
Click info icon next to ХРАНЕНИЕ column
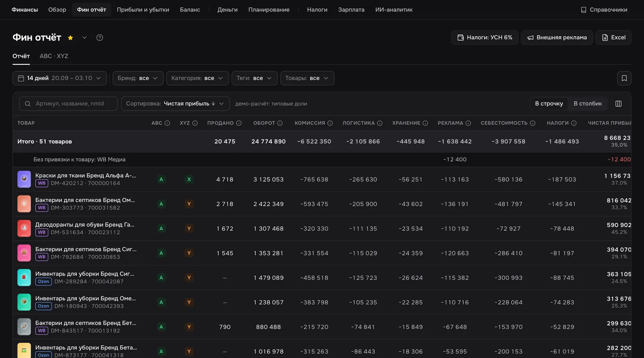[x=425, y=123]
